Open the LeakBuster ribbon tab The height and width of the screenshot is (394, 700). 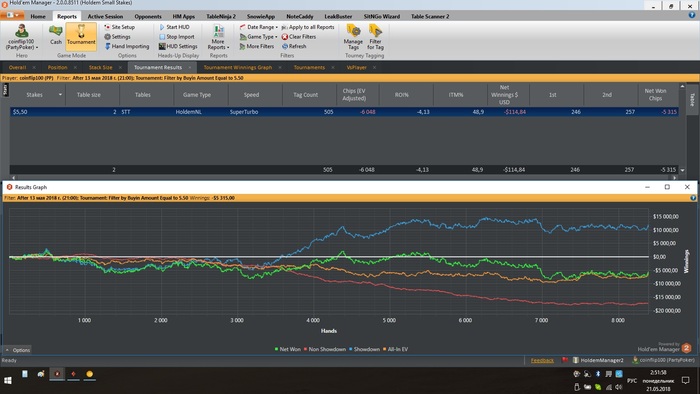click(338, 16)
